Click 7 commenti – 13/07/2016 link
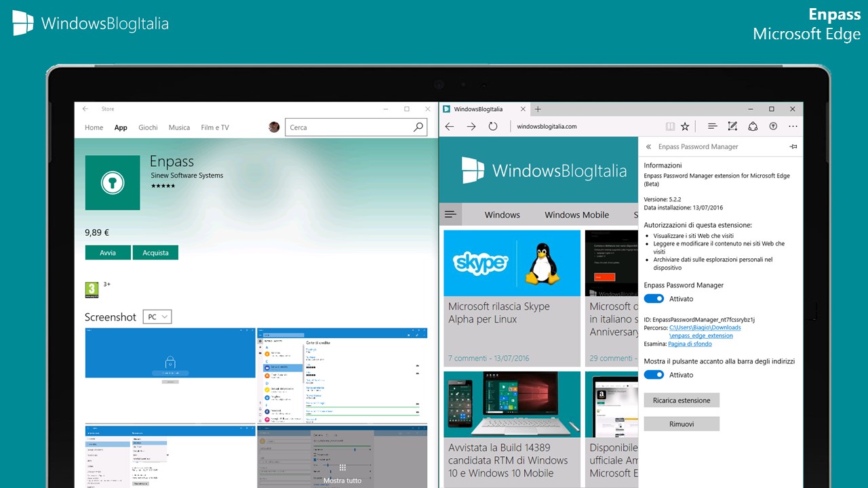The height and width of the screenshot is (488, 868). pos(489,358)
